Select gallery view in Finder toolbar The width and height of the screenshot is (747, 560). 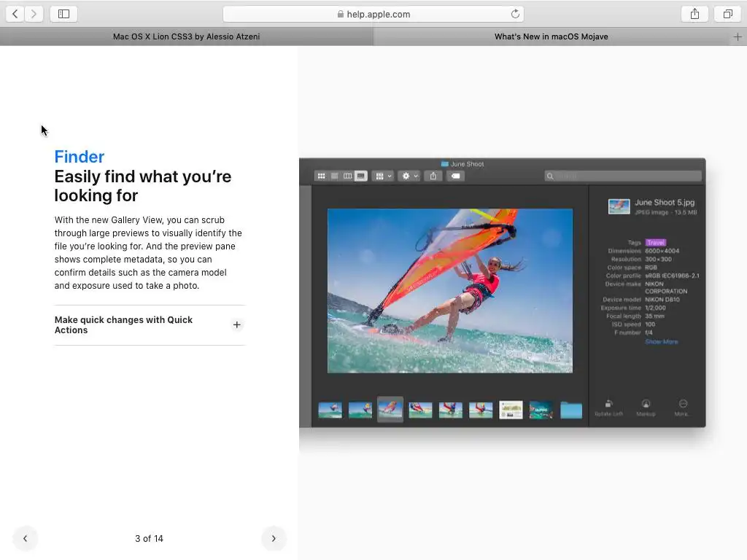click(x=361, y=176)
